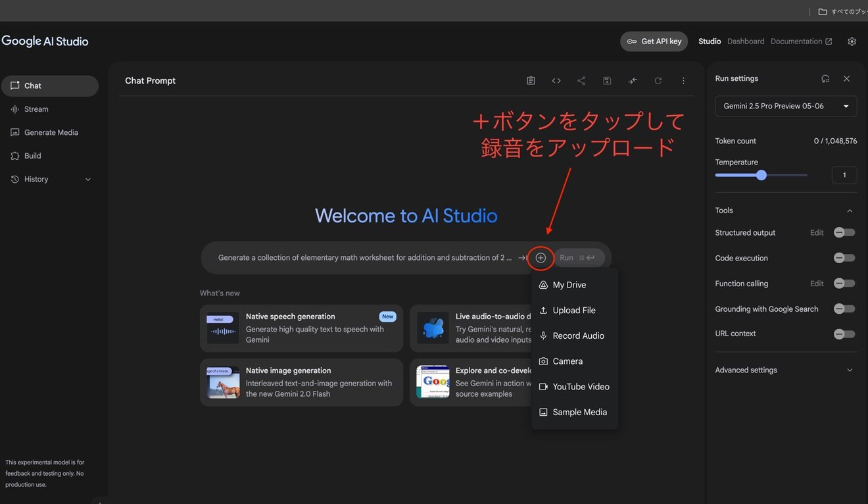This screenshot has height=504, width=868.
Task: Click the Chat Prompt title
Action: coord(151,81)
